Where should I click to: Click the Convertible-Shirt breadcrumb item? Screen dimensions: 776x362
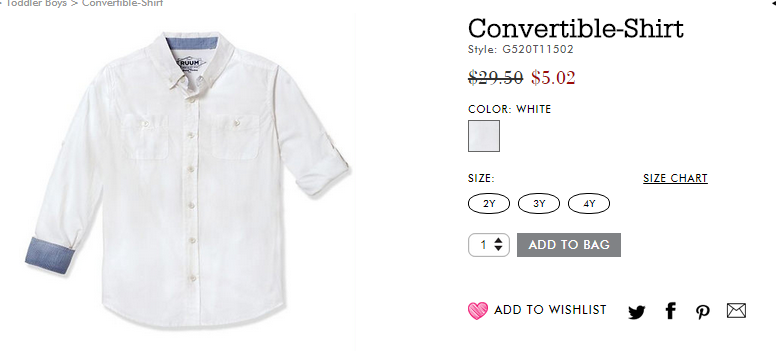click(x=122, y=3)
